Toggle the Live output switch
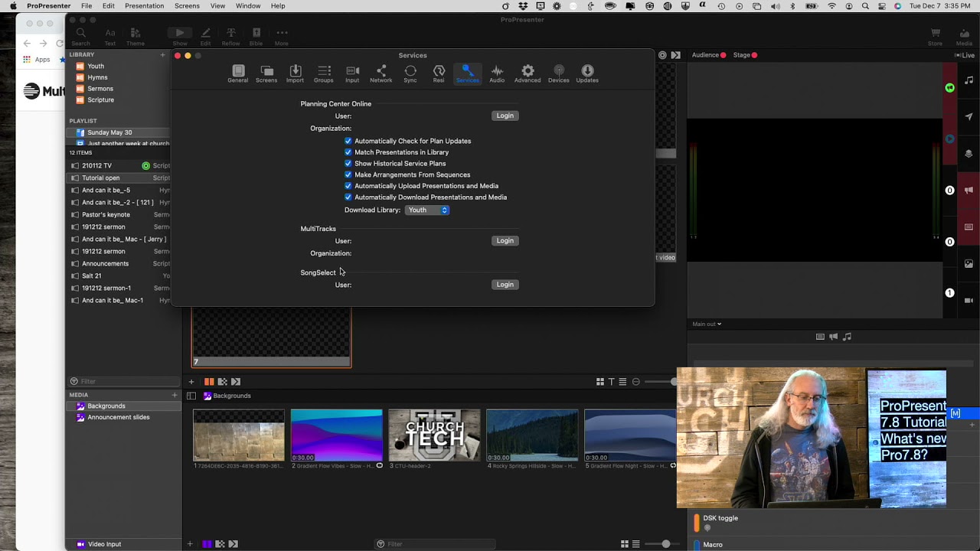This screenshot has width=980, height=551. (965, 55)
